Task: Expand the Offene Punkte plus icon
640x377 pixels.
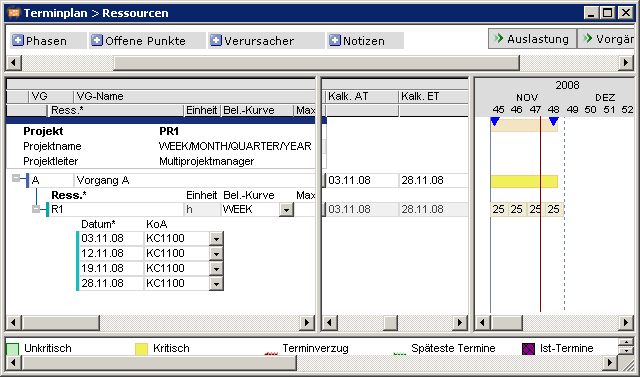Action: [97, 40]
